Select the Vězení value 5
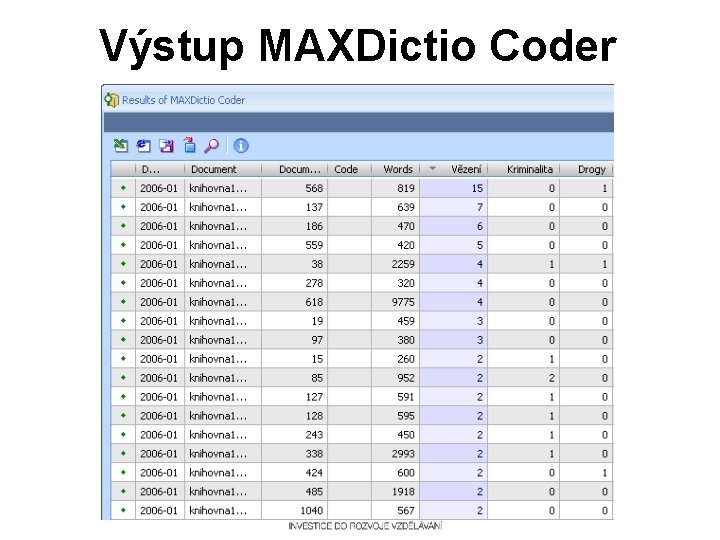720x540 pixels. [x=454, y=245]
